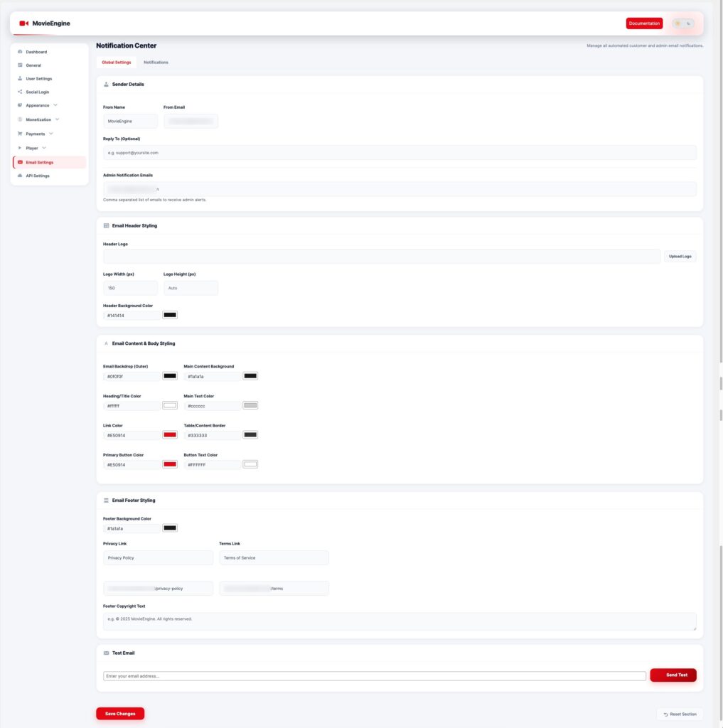
Task: Expand the Appearance submenu chevron
Action: [x=55, y=105]
